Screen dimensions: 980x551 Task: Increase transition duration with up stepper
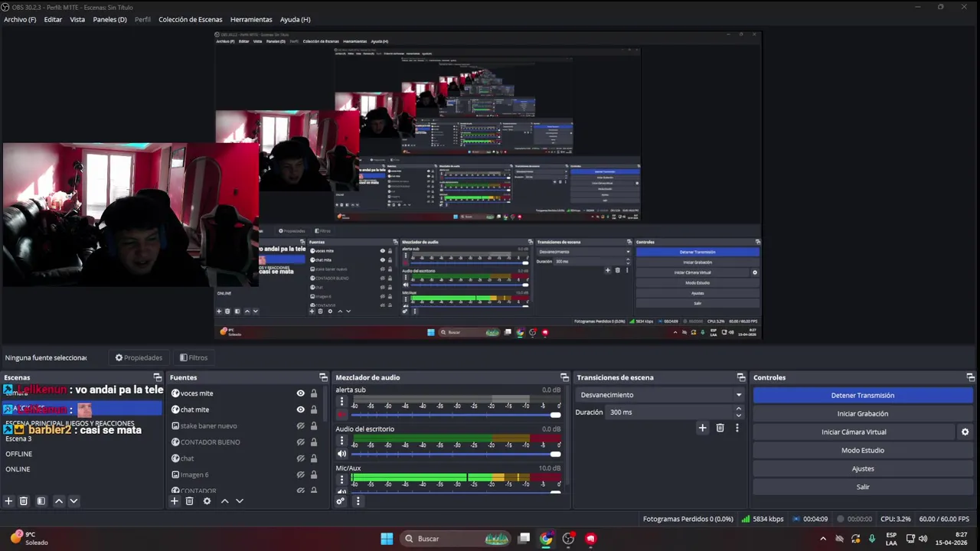coord(738,409)
